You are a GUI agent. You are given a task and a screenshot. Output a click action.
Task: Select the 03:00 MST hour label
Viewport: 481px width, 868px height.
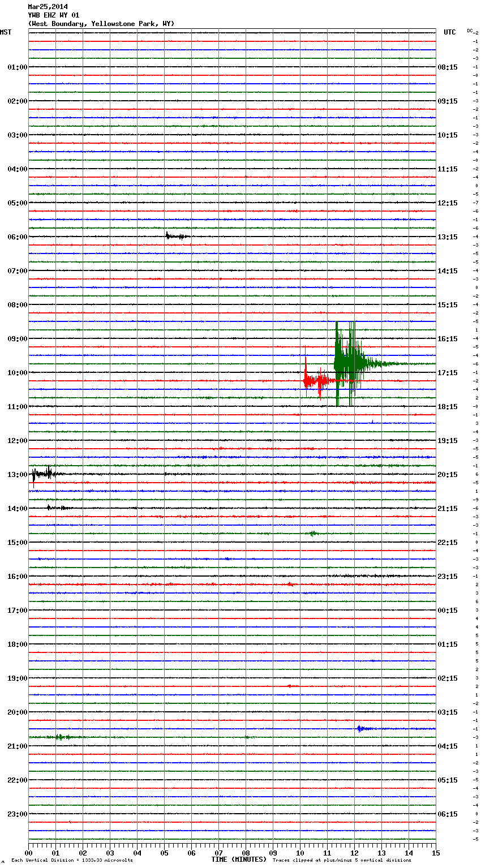click(x=17, y=135)
